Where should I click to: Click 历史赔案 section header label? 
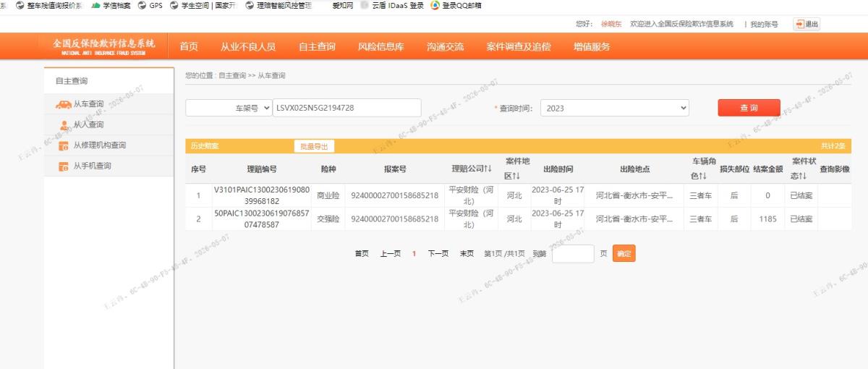[205, 146]
